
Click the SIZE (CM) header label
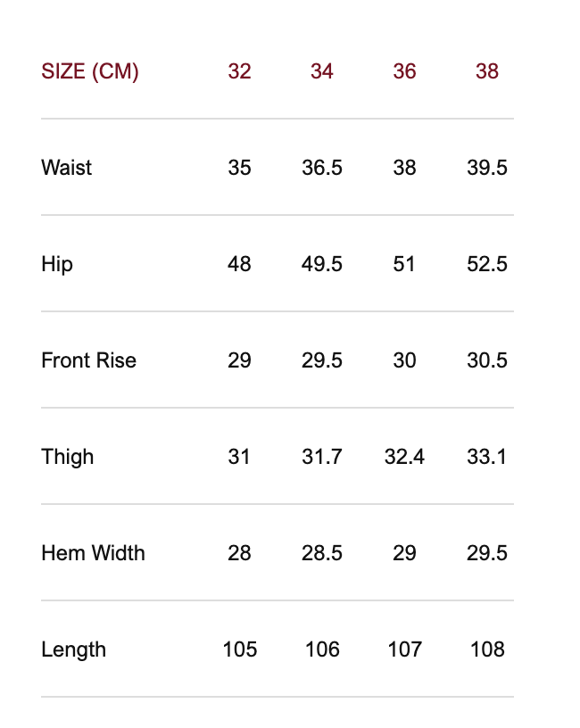[89, 71]
